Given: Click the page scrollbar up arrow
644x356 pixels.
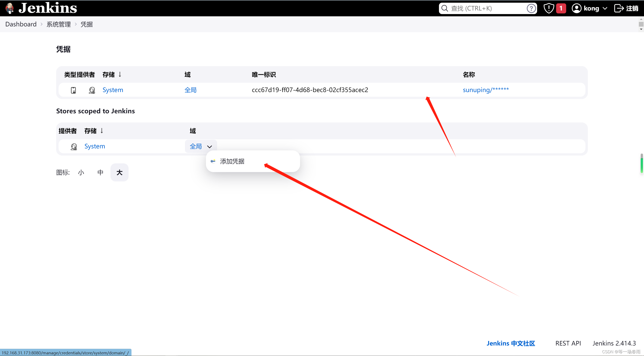Looking at the screenshot, I should point(641,19).
